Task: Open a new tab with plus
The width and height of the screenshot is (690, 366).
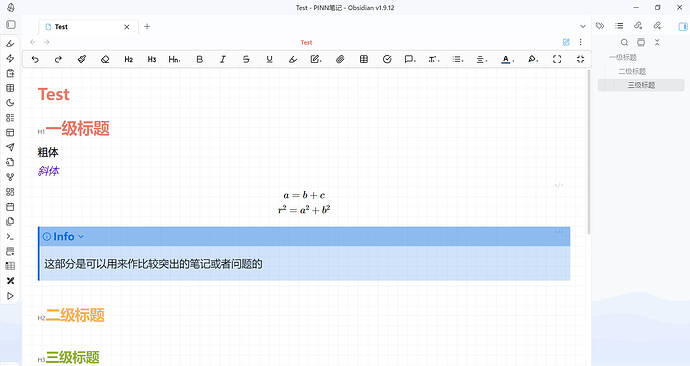Action: point(147,26)
